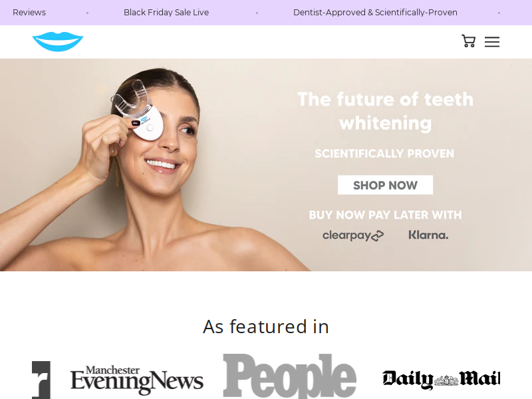532x399 pixels.
Task: Click the Daily Mail logo
Action: point(441,379)
